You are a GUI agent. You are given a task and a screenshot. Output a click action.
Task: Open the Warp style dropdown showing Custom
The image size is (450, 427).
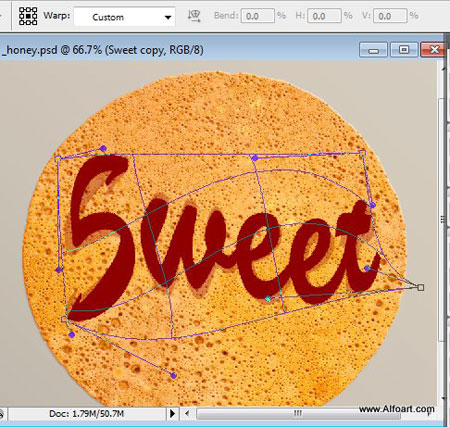pos(124,17)
